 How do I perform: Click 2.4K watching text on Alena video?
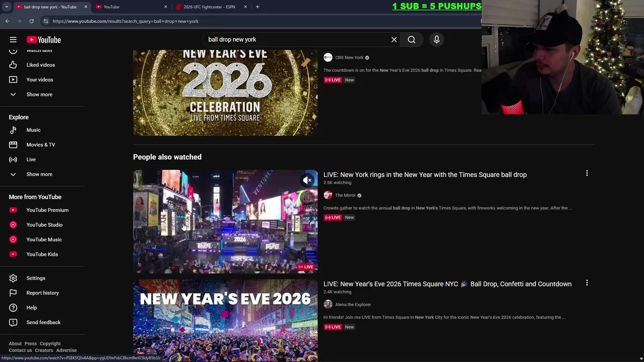[x=337, y=292]
